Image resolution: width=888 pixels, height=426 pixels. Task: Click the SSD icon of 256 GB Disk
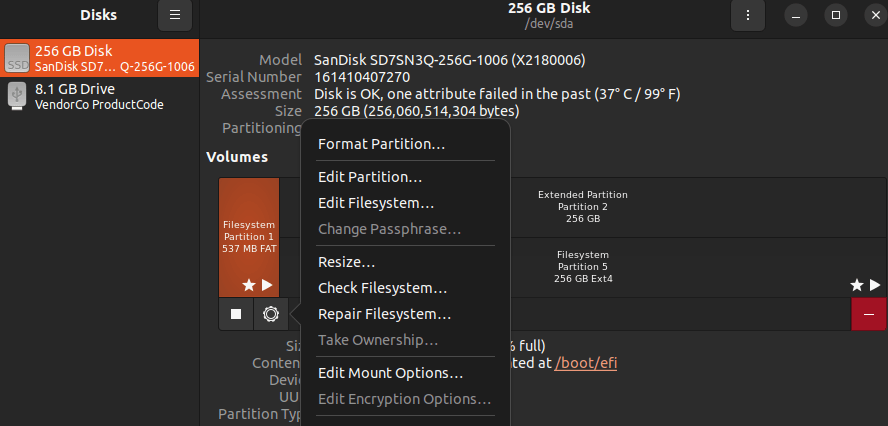[17, 58]
